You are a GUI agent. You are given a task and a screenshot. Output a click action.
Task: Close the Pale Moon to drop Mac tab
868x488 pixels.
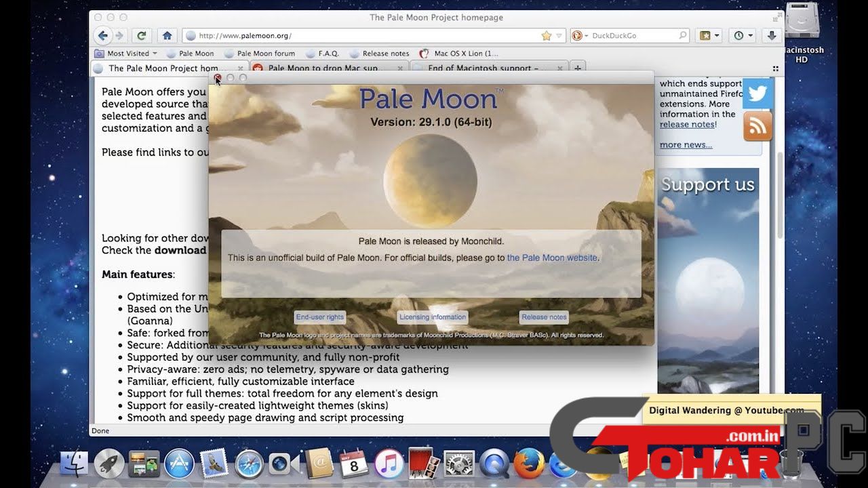click(400, 68)
